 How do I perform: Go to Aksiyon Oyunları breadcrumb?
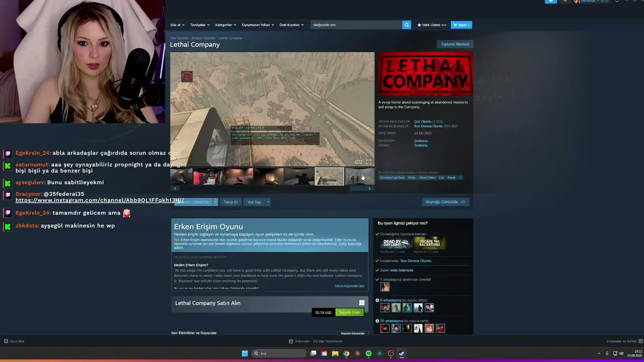point(203,38)
